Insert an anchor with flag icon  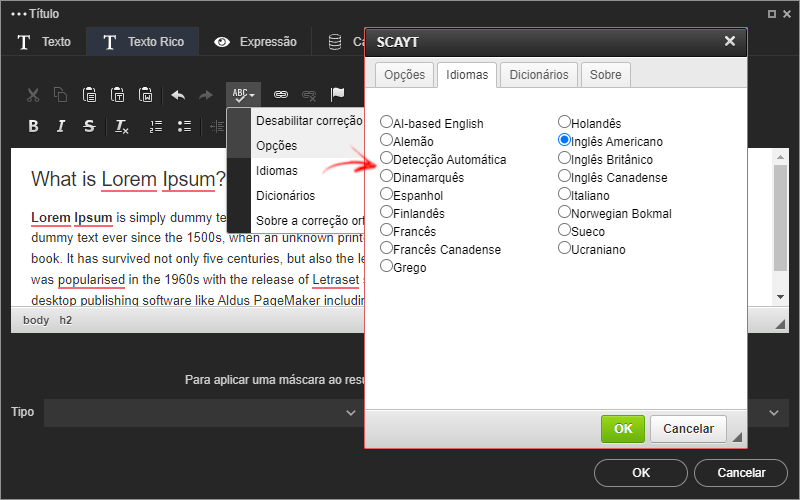pyautogui.click(x=337, y=95)
